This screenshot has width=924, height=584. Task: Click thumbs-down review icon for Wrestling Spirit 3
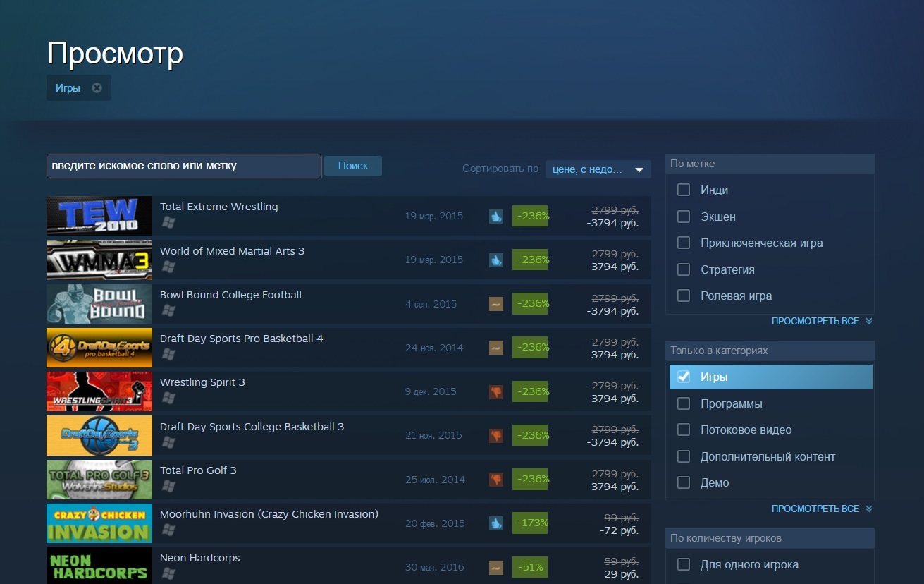pyautogui.click(x=496, y=391)
